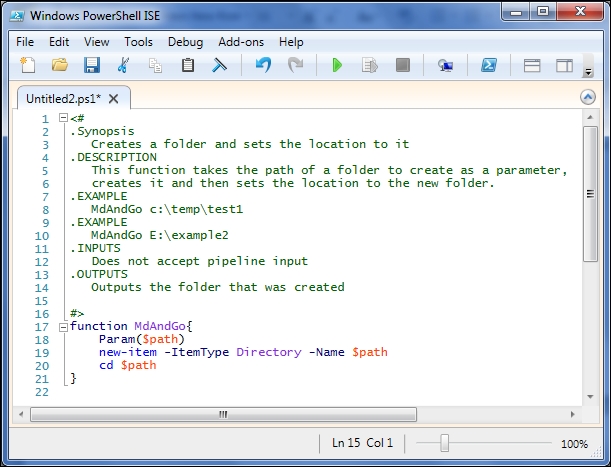Click the horizontal scrollbar right arrow
Viewport: 611px width, 467px height.
572,414
